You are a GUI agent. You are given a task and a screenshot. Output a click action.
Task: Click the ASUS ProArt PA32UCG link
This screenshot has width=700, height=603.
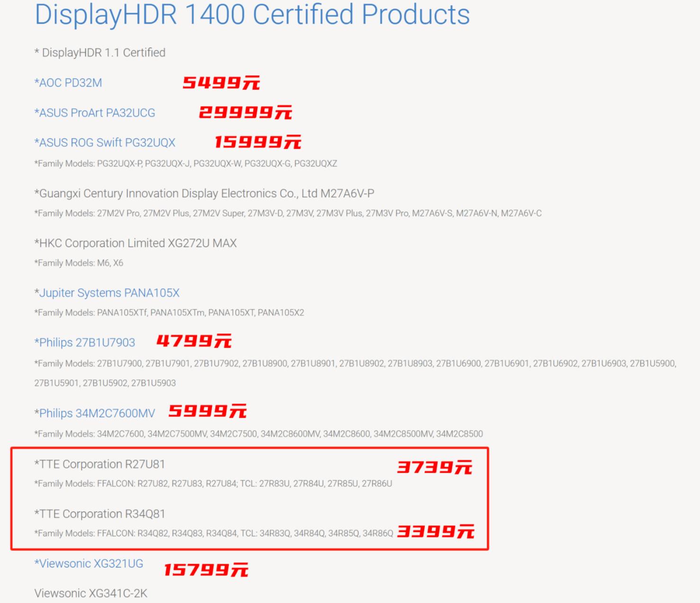tap(95, 113)
